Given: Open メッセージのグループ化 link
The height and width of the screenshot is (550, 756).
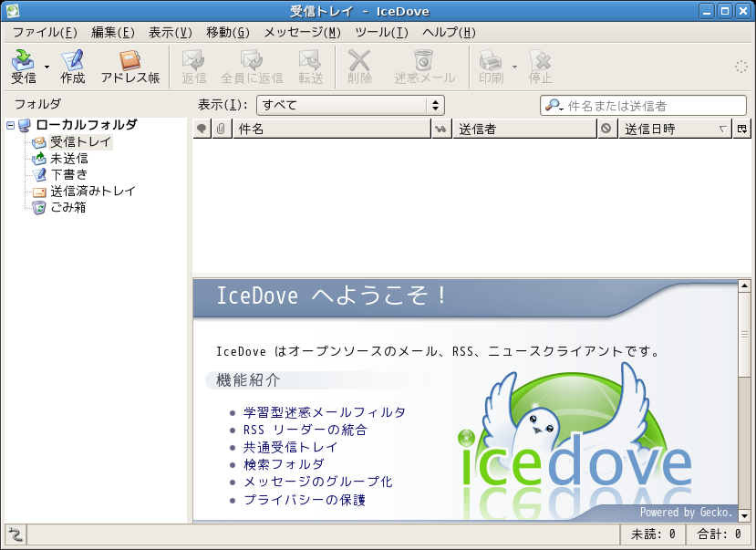Looking at the screenshot, I should 317,482.
